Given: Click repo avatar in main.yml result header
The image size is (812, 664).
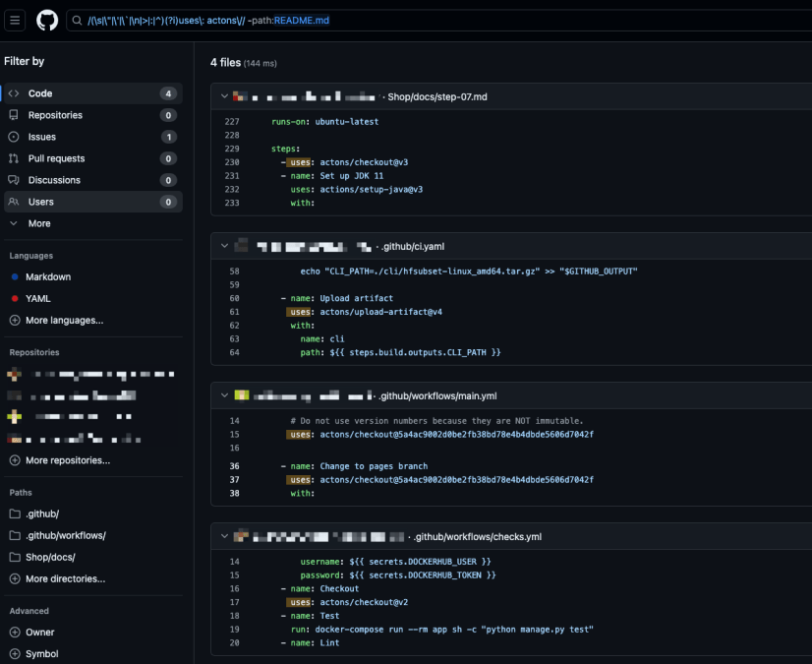Looking at the screenshot, I should tap(241, 395).
